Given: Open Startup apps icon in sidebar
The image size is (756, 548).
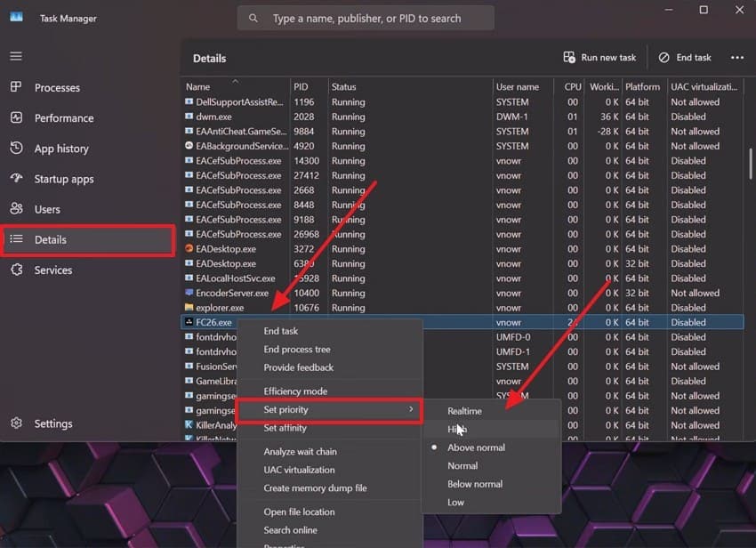Looking at the screenshot, I should click(16, 179).
